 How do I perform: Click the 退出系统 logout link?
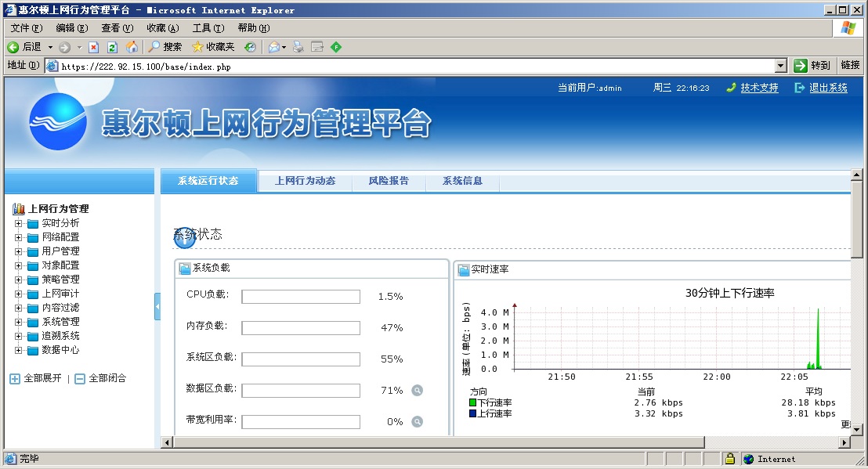coord(828,88)
